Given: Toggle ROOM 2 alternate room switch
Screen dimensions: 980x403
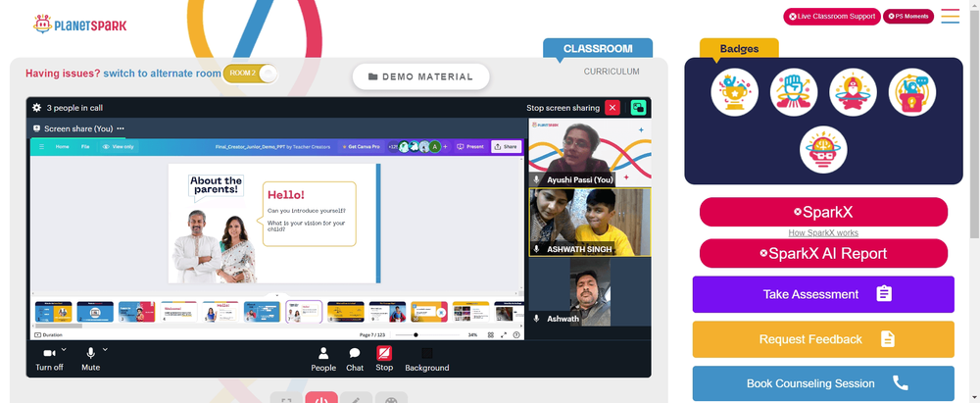Looking at the screenshot, I should point(250,74).
